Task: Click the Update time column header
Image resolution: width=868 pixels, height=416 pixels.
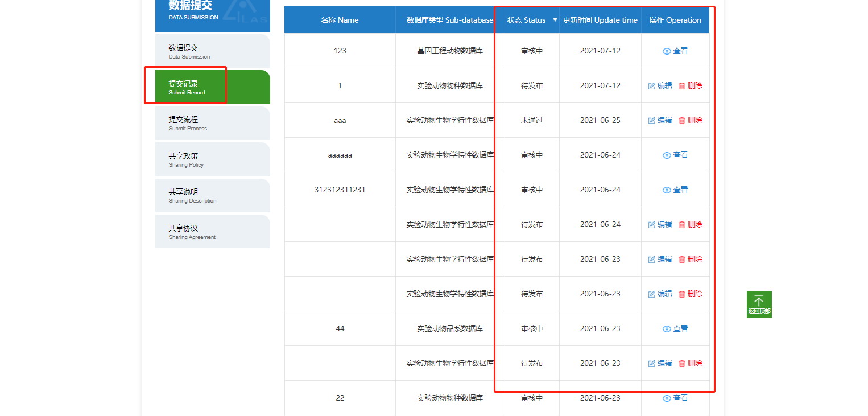Action: tap(600, 20)
